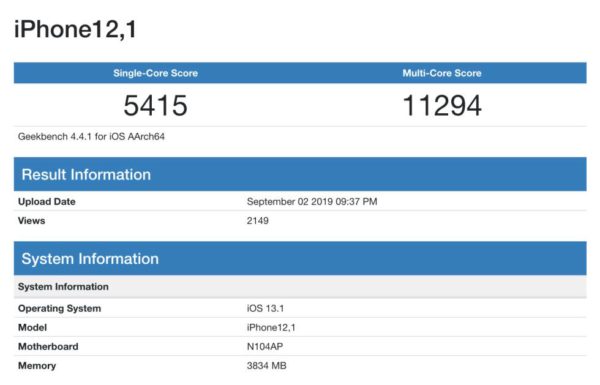This screenshot has width=600, height=385.
Task: Click the iPhone12,1 model value
Action: coord(271,328)
